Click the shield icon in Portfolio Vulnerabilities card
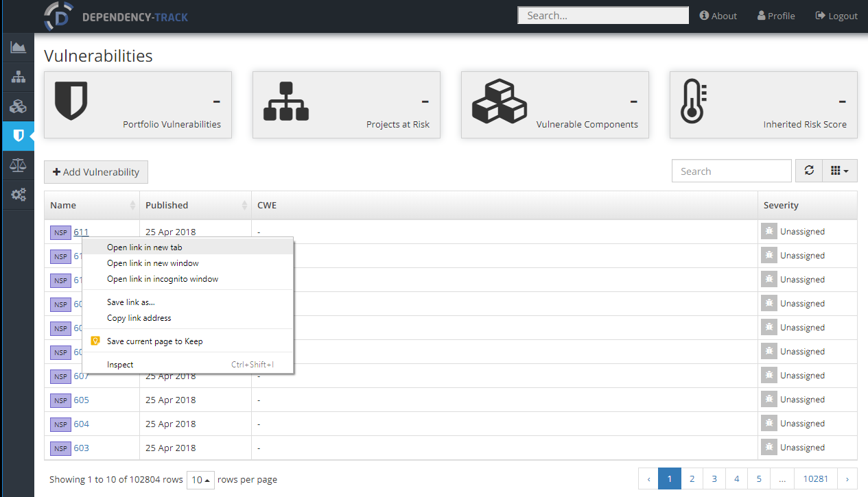Screen dimensions: 868x497 click(71, 100)
